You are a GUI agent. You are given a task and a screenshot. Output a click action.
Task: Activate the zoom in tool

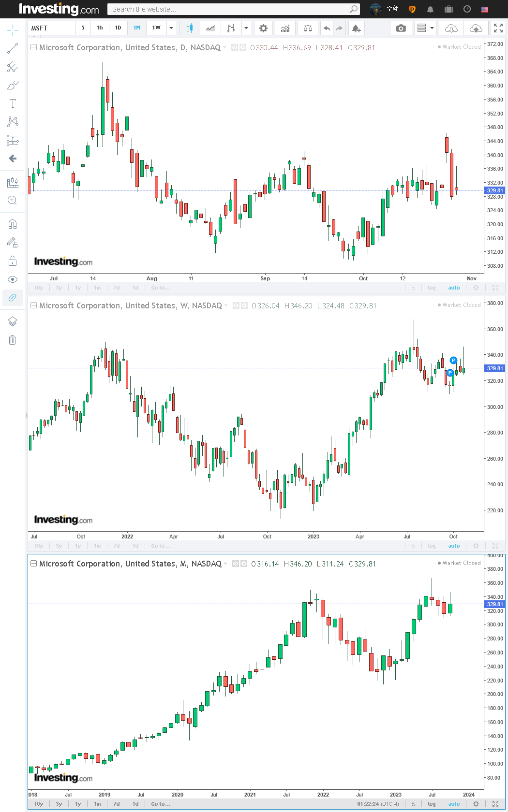click(x=13, y=200)
